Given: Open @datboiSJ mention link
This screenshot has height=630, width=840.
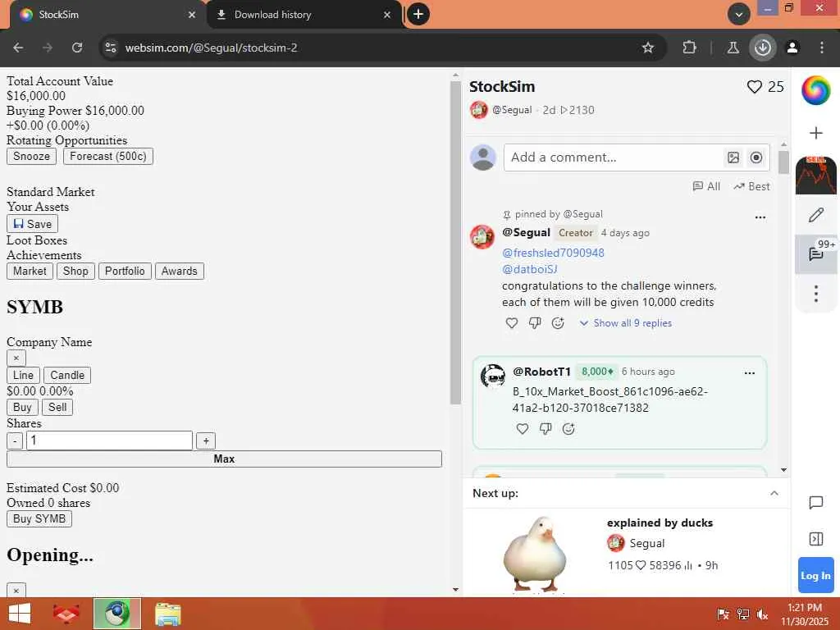Looking at the screenshot, I should pyautogui.click(x=530, y=269).
